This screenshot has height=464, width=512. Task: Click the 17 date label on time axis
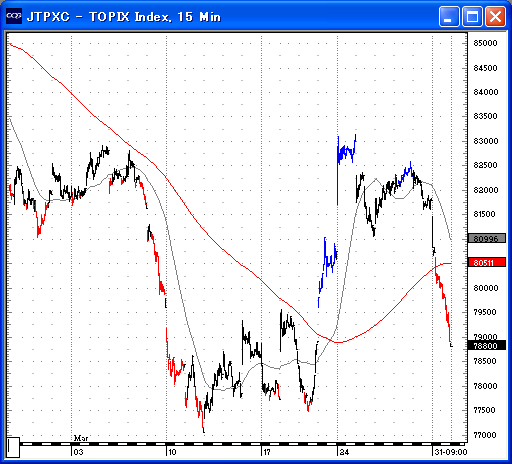point(267,452)
